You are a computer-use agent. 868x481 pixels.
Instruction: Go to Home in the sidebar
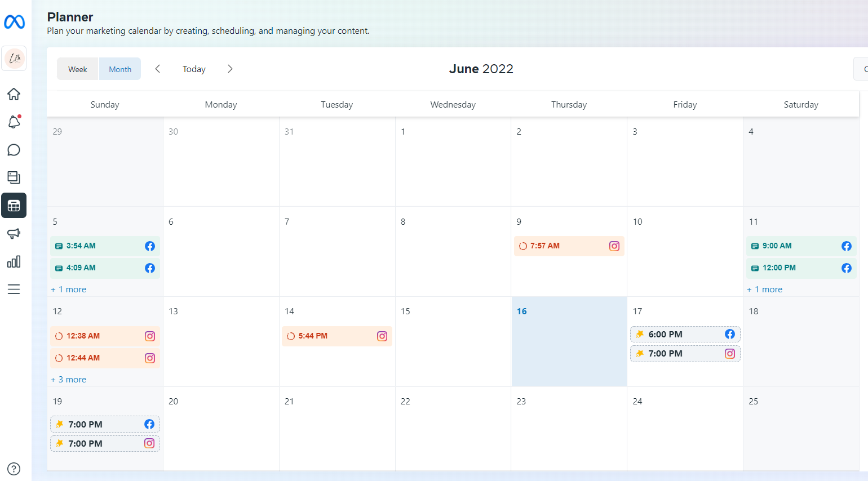coord(14,94)
